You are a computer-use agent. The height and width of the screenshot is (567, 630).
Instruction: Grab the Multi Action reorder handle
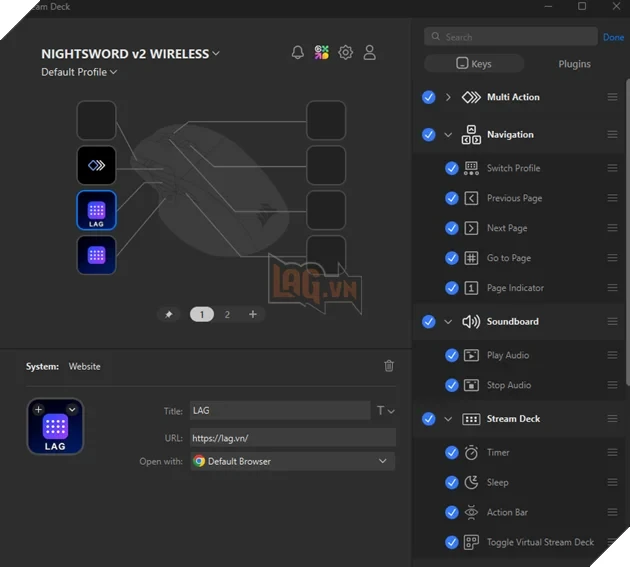click(612, 97)
